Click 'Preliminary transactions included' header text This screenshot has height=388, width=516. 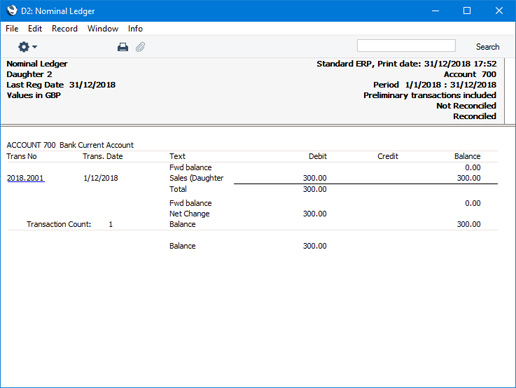pos(430,95)
